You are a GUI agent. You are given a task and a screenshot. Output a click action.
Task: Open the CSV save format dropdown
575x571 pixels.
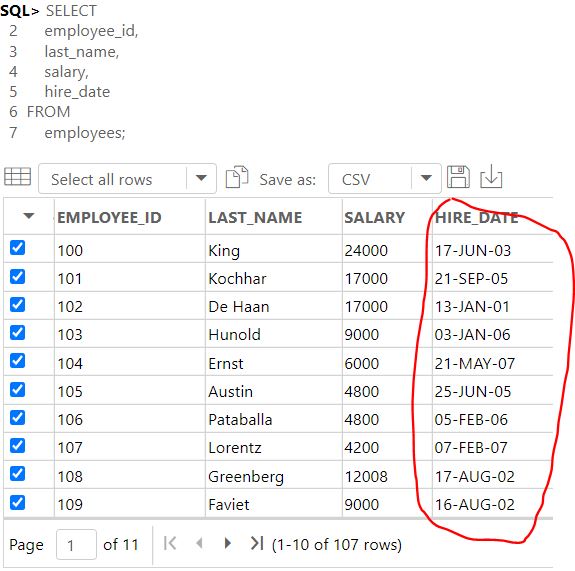385,179
